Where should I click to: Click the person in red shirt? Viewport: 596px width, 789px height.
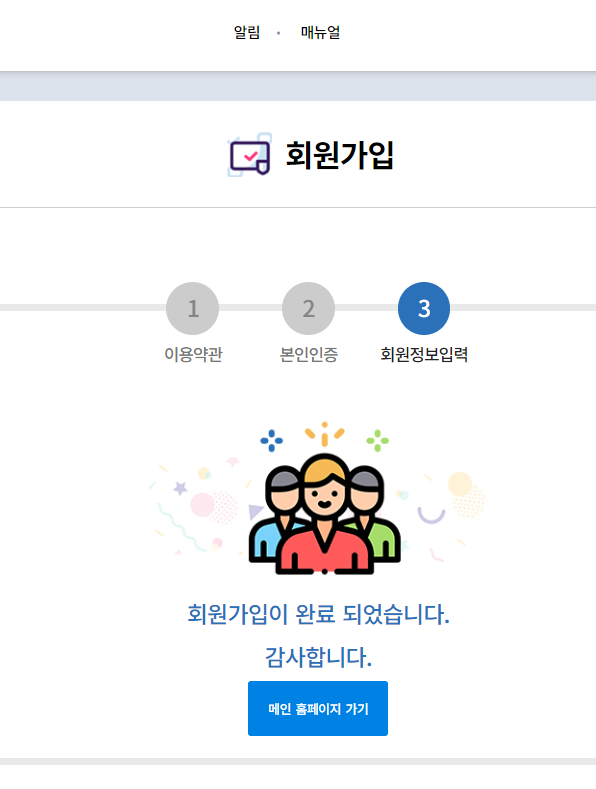pyautogui.click(x=325, y=516)
